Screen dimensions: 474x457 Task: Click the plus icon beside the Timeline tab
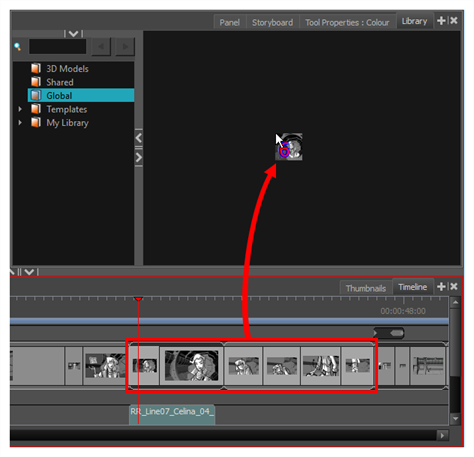click(x=441, y=287)
